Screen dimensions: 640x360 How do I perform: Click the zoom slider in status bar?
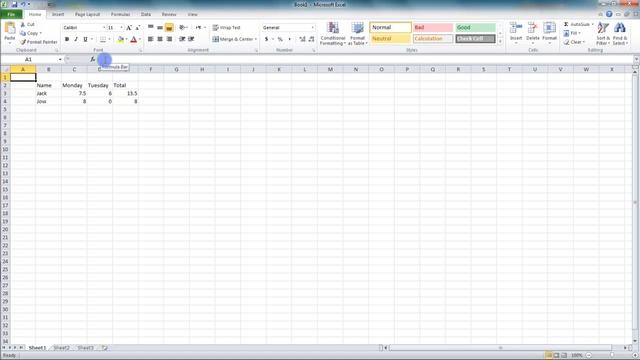[611, 355]
